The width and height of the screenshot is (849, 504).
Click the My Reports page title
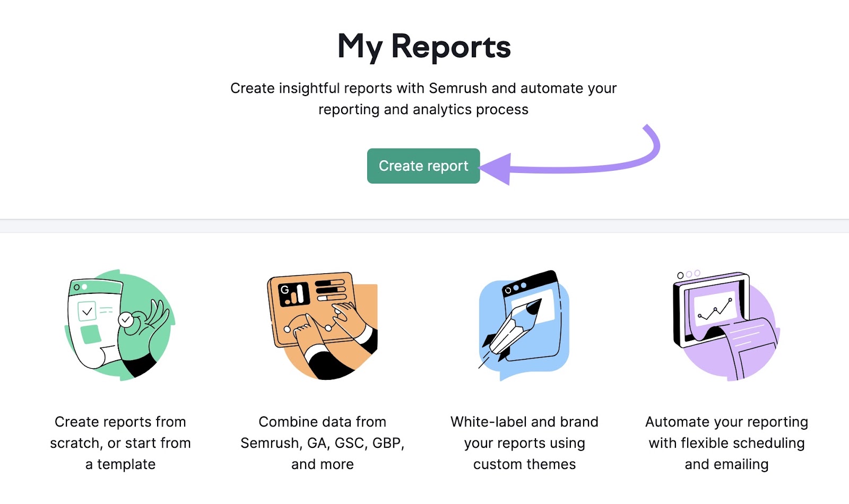coord(424,47)
